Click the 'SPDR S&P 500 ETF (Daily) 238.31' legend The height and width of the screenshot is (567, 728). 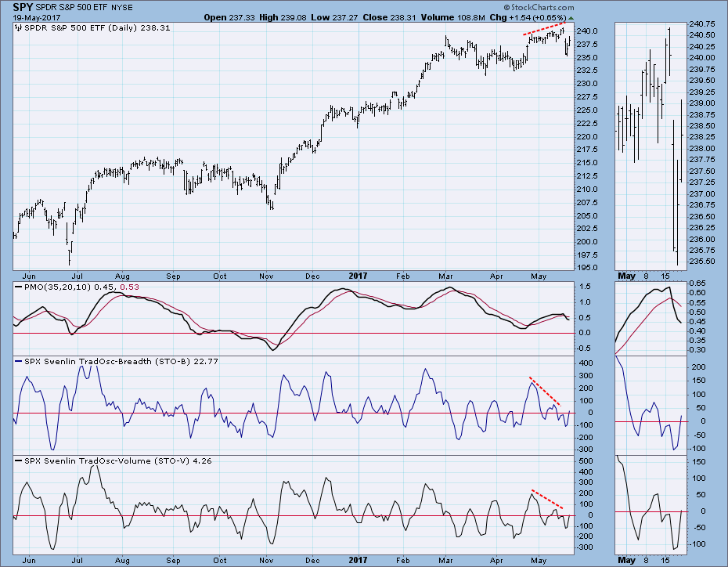pos(97,28)
